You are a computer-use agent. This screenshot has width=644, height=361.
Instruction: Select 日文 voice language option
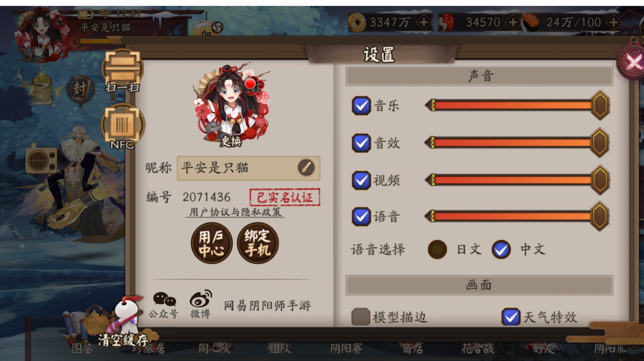(437, 249)
